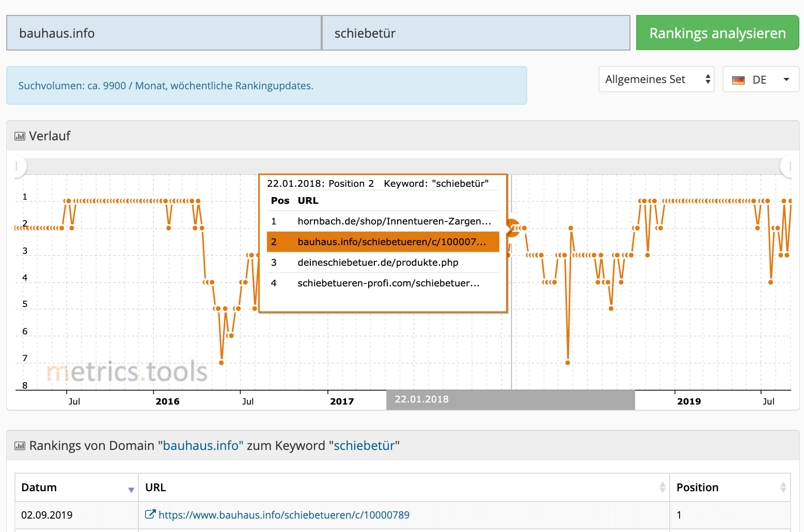Viewport: 804px width, 532px height.
Task: Sort the table by the Datum column
Action: [76, 488]
